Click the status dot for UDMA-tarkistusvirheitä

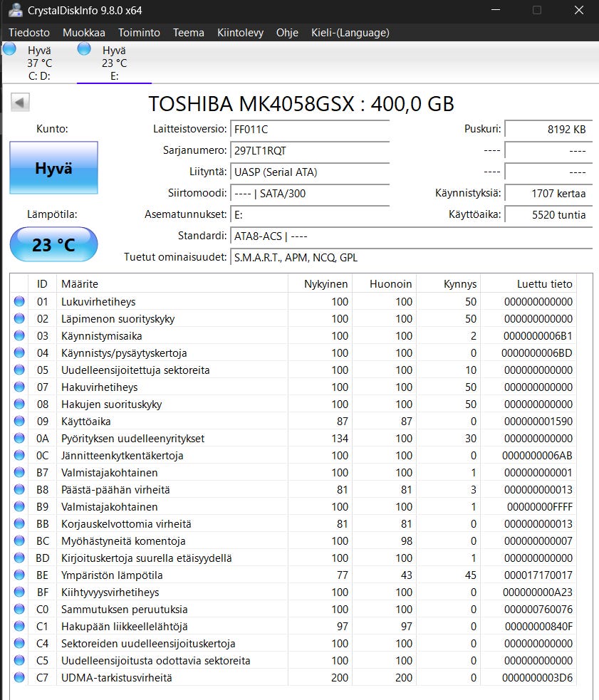coord(19,677)
